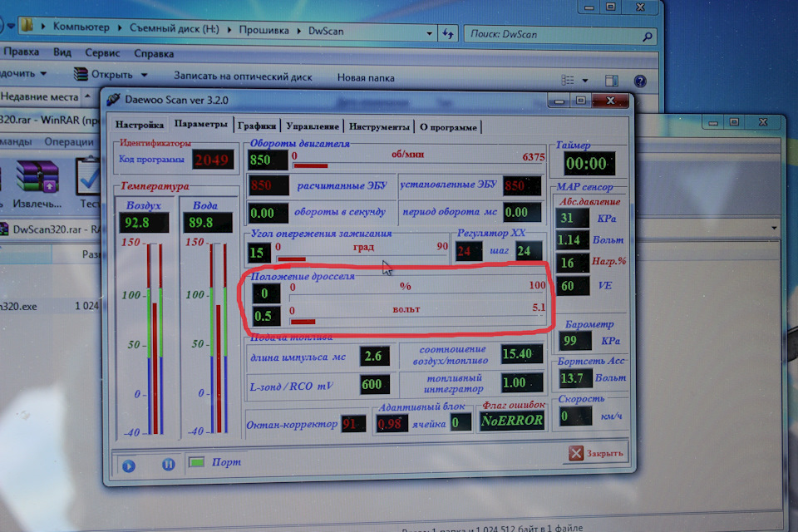This screenshot has height=532, width=798.
Task: Select Недавние места in Explorer sidebar
Action: (40, 96)
